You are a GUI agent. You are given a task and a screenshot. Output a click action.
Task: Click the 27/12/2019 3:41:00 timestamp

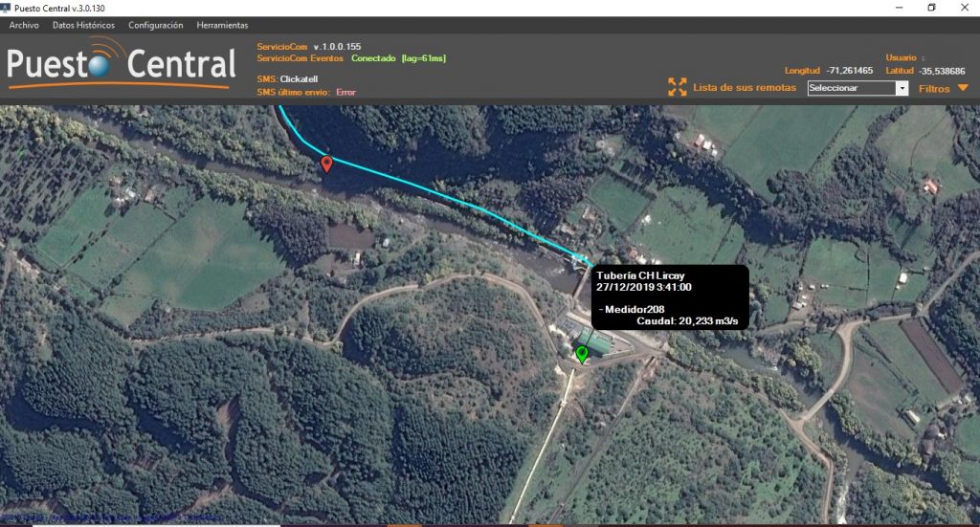click(644, 287)
